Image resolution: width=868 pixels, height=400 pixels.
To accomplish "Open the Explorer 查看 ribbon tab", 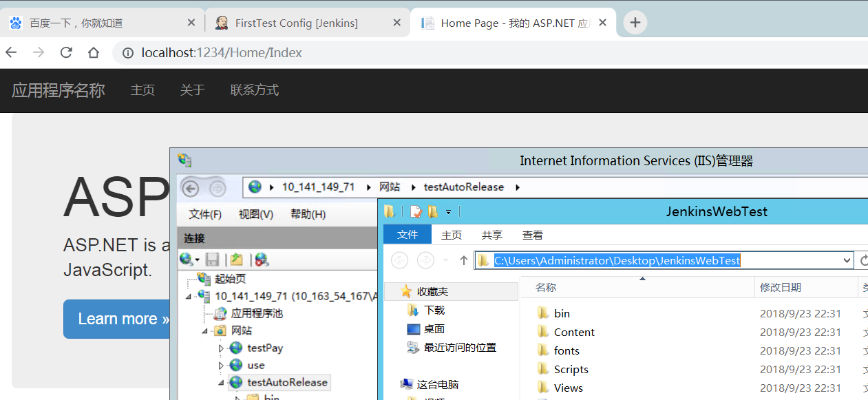I will point(533,235).
